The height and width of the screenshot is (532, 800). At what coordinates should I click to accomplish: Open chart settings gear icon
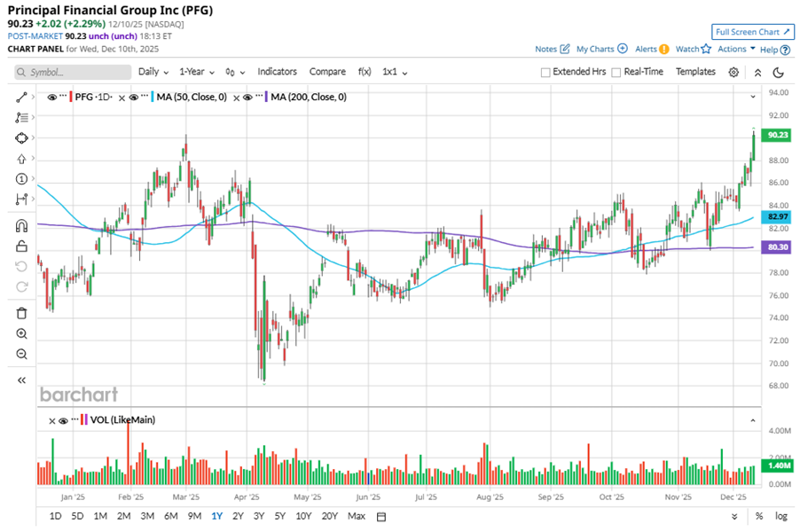coord(733,72)
